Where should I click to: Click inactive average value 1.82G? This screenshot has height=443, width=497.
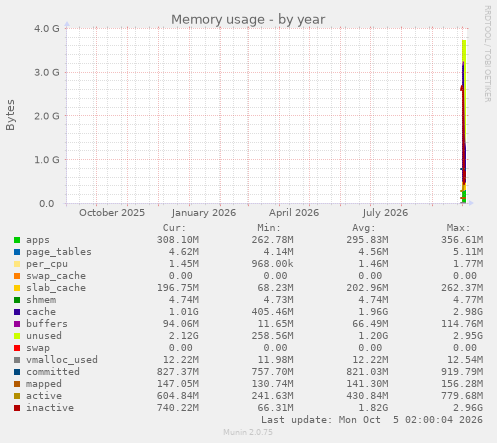(x=373, y=408)
